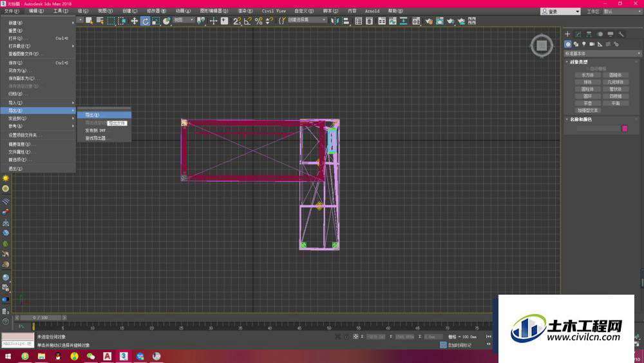
Task: Click the Mirror tool icon
Action: click(335, 21)
